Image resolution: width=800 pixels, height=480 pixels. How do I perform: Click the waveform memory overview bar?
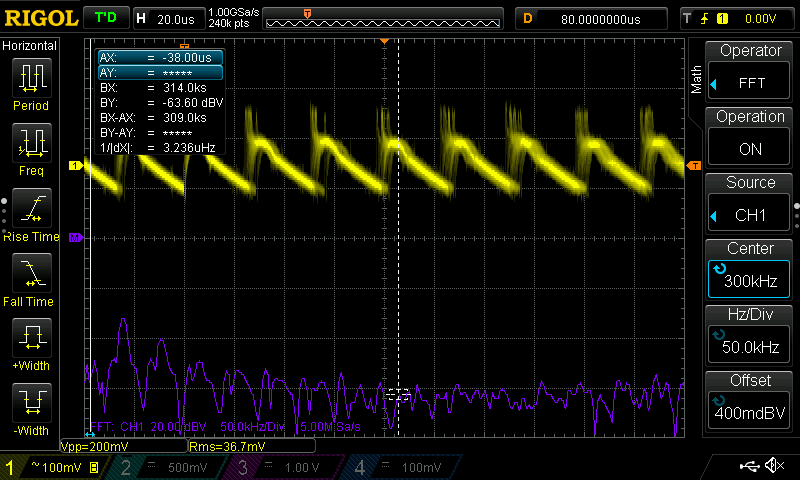pyautogui.click(x=384, y=19)
